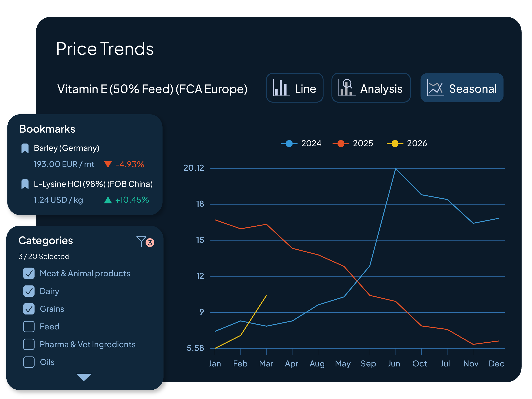Uncheck the Dairy category checkbox
This screenshot has width=532, height=399.
(29, 291)
